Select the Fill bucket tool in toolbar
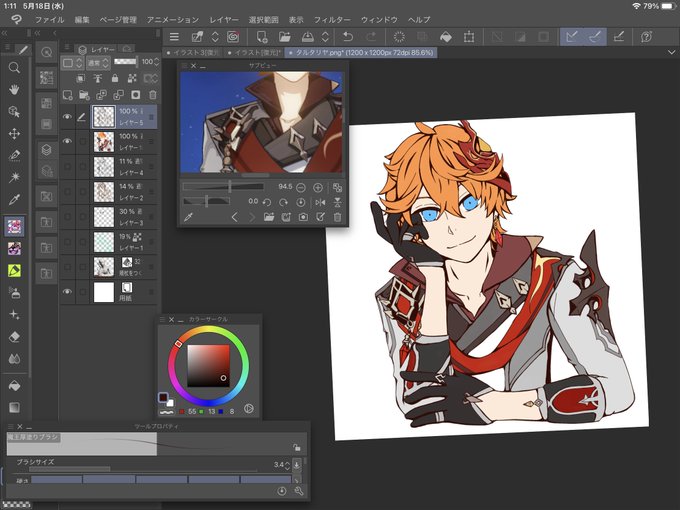Image resolution: width=680 pixels, height=510 pixels. 14,386
